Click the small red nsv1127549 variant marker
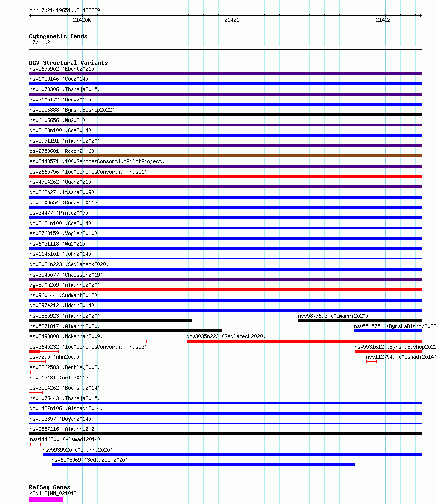The height and width of the screenshot is (504, 436). [371, 362]
